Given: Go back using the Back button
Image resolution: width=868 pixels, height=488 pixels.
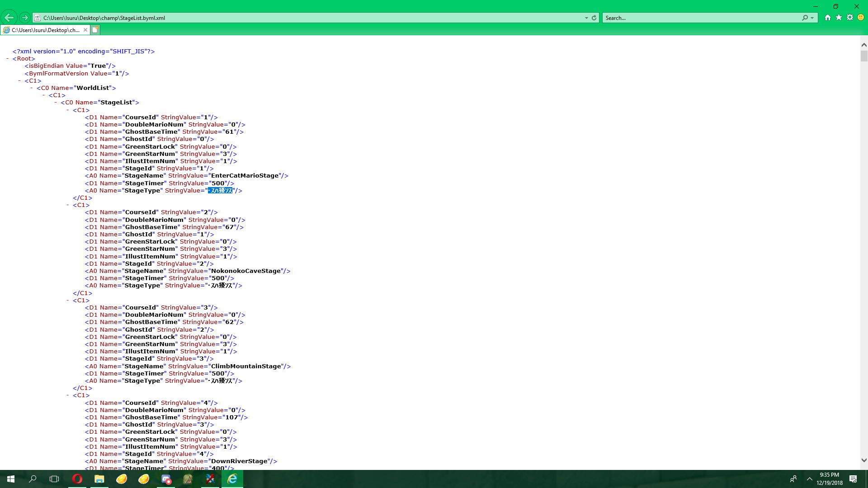Looking at the screenshot, I should point(9,17).
